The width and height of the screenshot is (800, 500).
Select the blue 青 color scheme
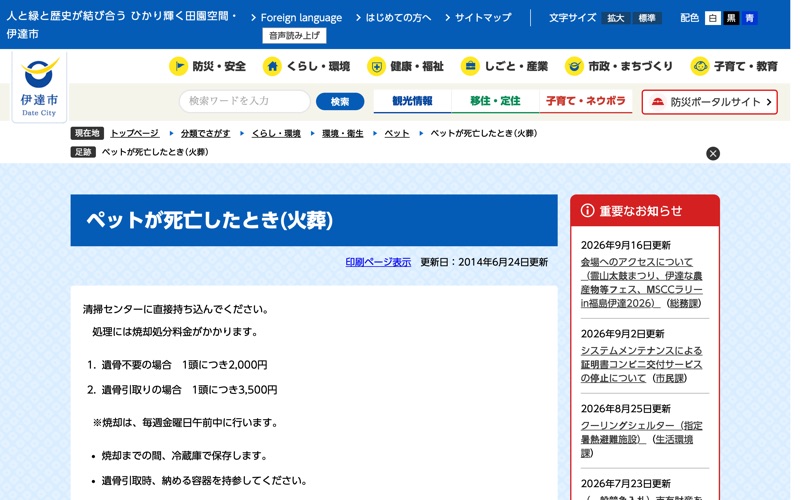point(749,18)
